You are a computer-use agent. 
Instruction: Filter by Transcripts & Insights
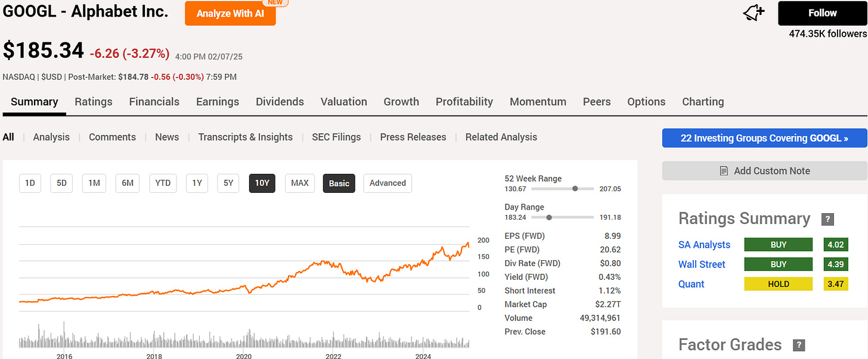[x=246, y=137]
